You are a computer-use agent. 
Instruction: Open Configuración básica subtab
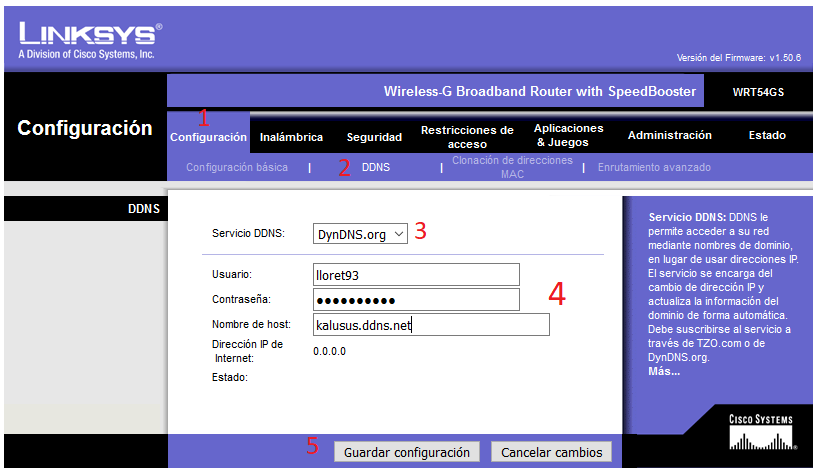237,167
